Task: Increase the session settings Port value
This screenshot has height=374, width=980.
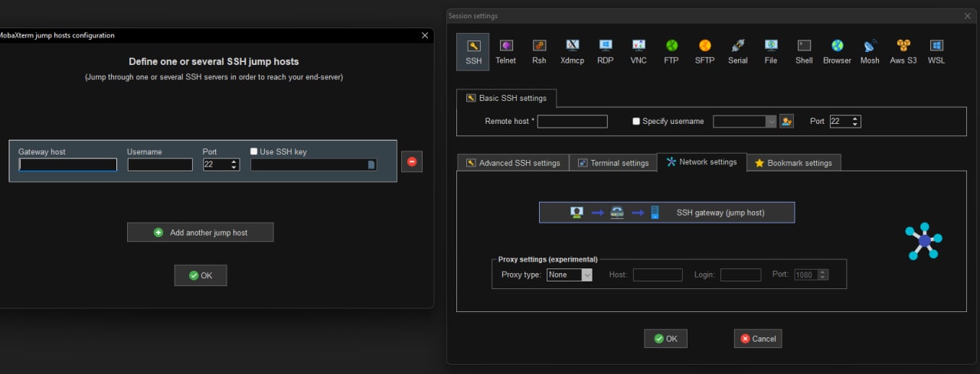Action: [856, 119]
